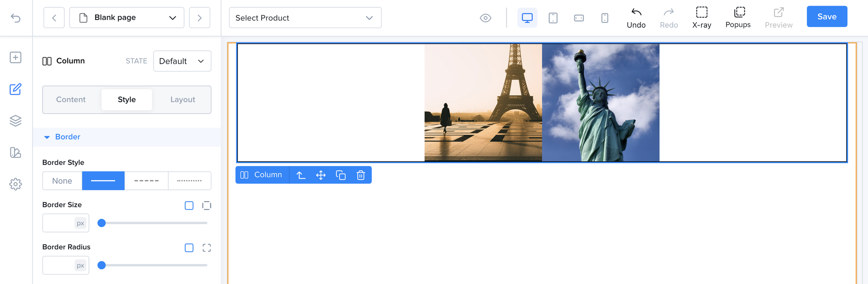Select the dotted border style

coord(190,181)
